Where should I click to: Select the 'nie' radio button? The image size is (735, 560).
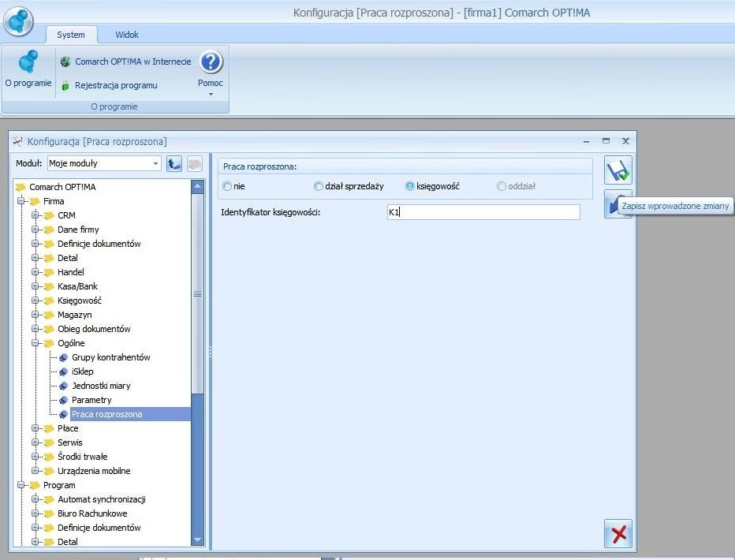227,186
